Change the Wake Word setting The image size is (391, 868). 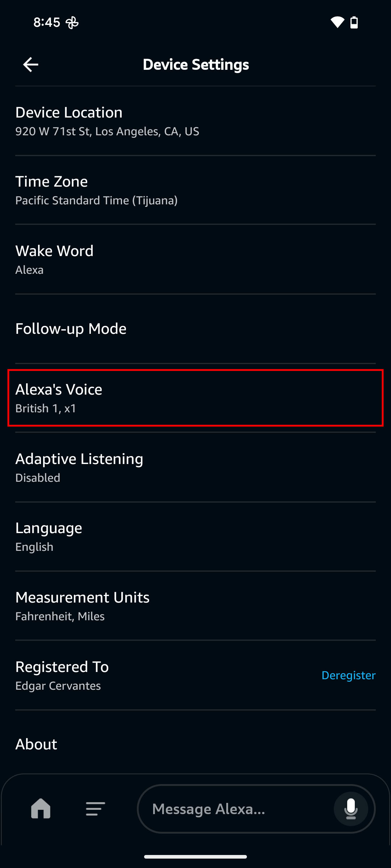click(195, 260)
